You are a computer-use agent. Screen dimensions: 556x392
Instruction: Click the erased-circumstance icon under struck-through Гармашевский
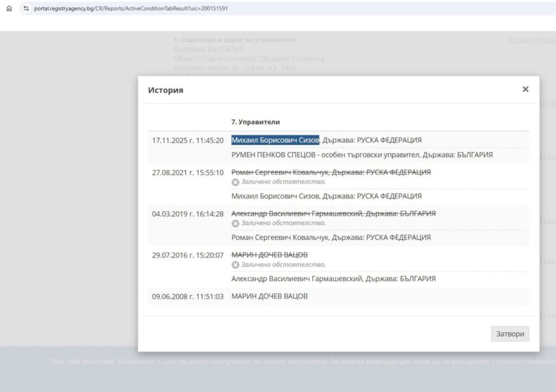coord(235,223)
